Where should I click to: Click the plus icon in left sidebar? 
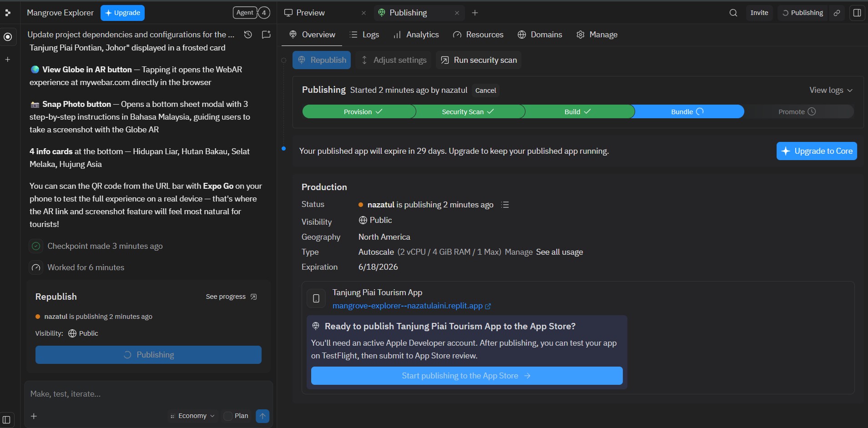click(x=8, y=60)
